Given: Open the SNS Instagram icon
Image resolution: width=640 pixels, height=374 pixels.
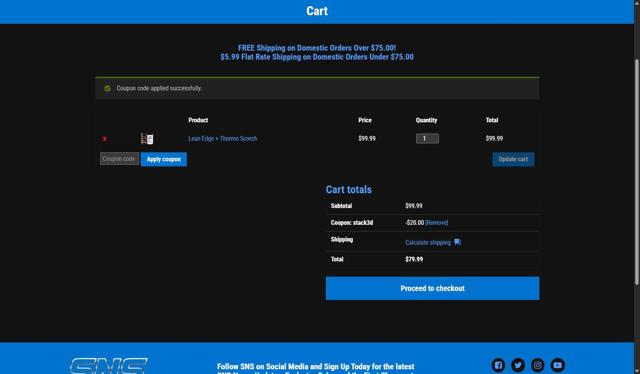Looking at the screenshot, I should (538, 365).
